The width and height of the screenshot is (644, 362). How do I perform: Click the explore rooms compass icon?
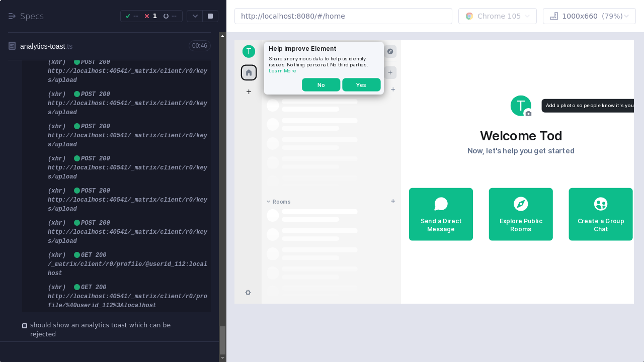(390, 51)
